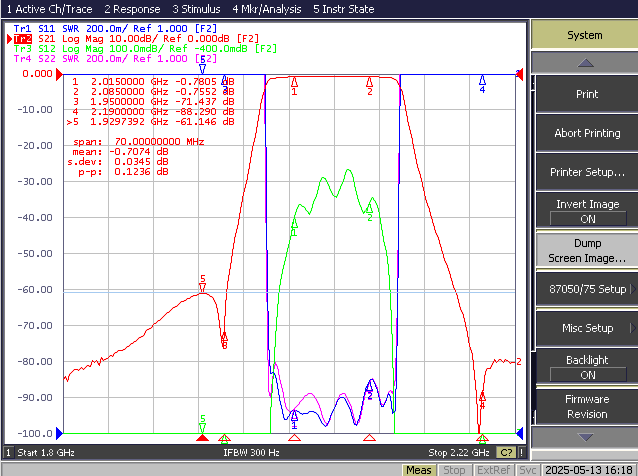Click the IFBW 300 Hz readout
The height and width of the screenshot is (476, 638).
point(251,453)
